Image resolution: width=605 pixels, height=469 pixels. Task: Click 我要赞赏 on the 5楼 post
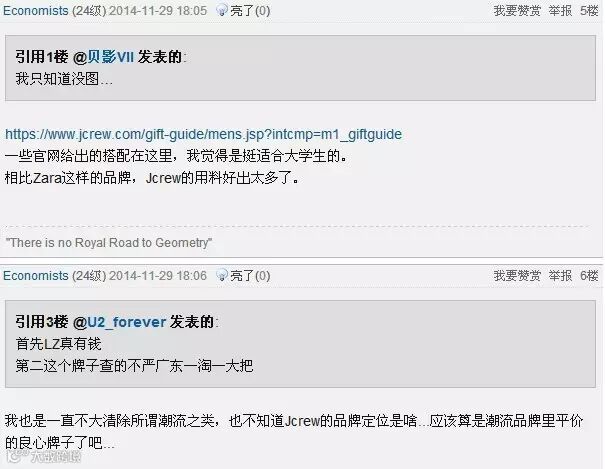click(517, 10)
